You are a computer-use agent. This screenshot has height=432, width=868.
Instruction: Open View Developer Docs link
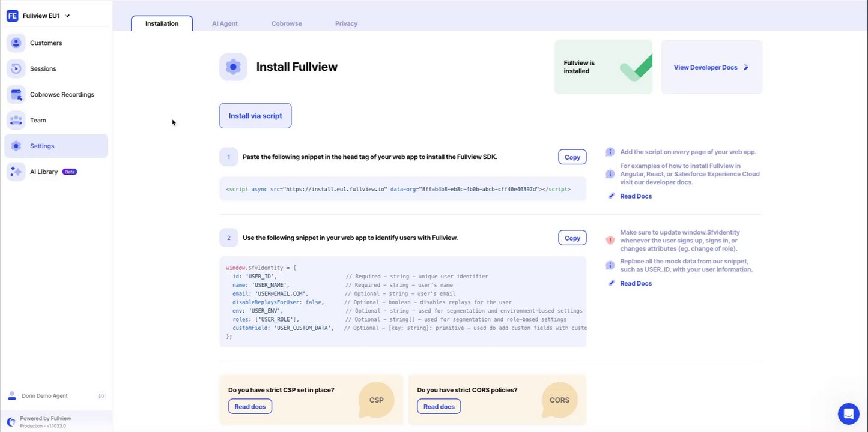(x=712, y=67)
